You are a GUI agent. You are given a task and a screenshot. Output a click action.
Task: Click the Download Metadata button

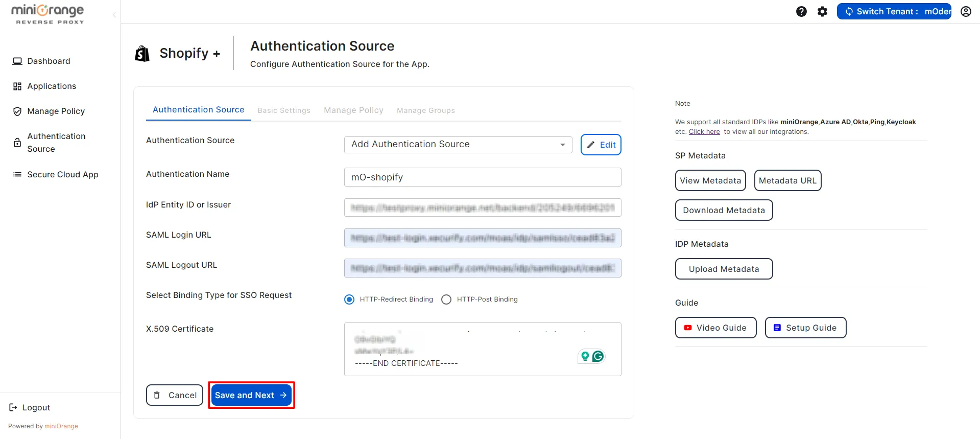pos(724,210)
